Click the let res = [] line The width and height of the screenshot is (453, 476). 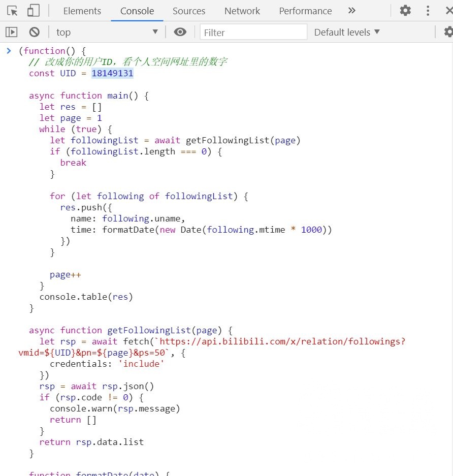coord(71,107)
